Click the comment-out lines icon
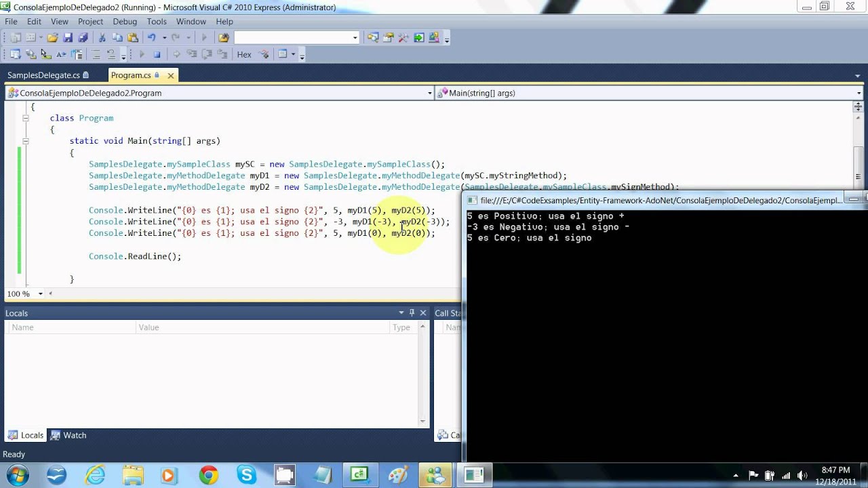The width and height of the screenshot is (868, 488). coord(96,55)
